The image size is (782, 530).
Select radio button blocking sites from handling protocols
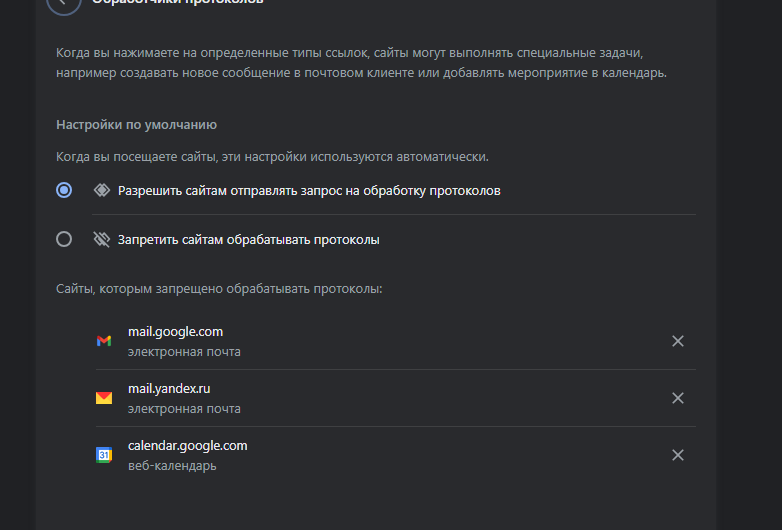64,239
